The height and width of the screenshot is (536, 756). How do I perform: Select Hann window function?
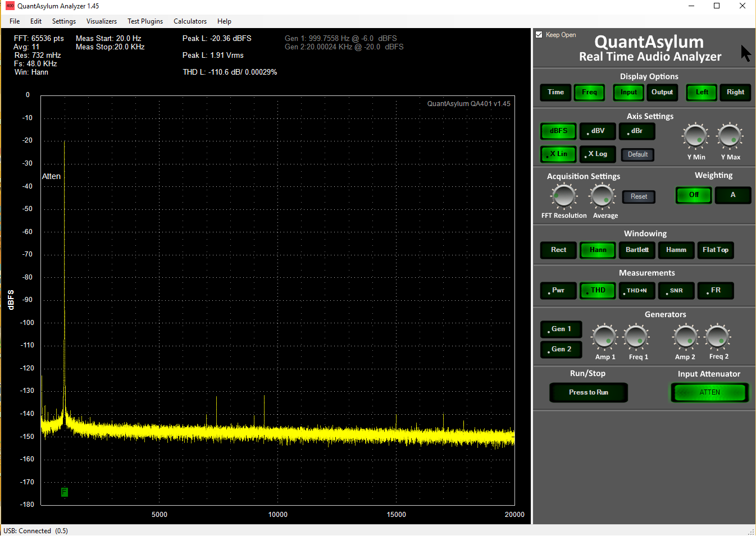[x=598, y=250]
